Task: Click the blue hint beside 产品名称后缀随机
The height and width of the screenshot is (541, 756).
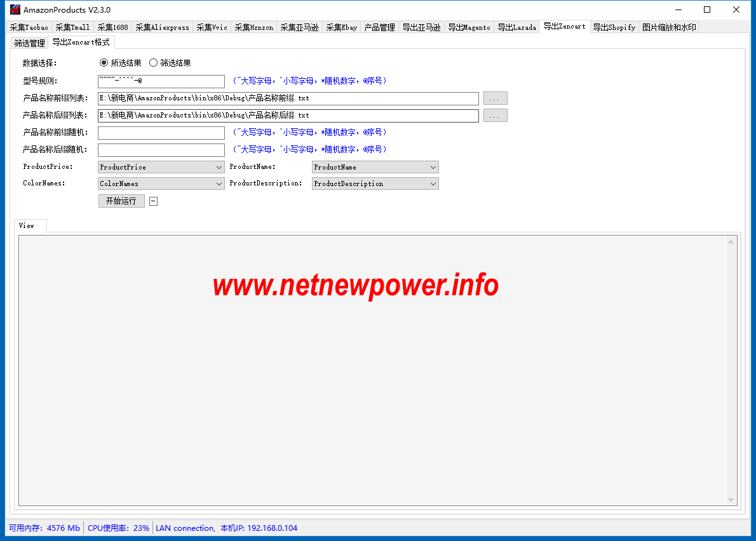Action: (310, 149)
